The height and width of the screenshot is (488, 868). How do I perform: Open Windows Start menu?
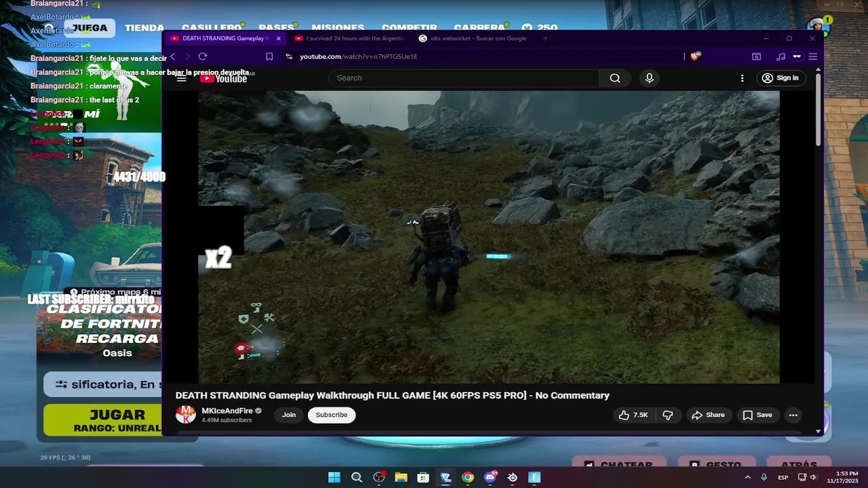pos(334,477)
